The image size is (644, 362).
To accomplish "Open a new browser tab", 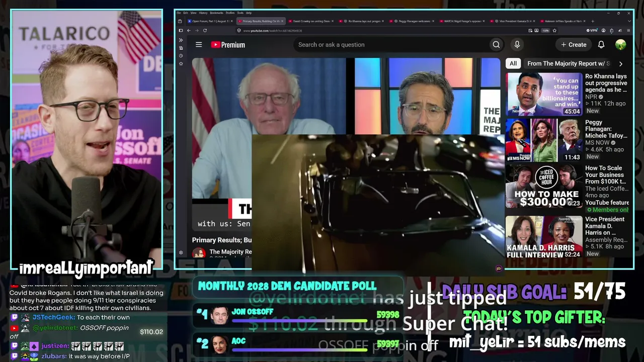I will [x=593, y=21].
